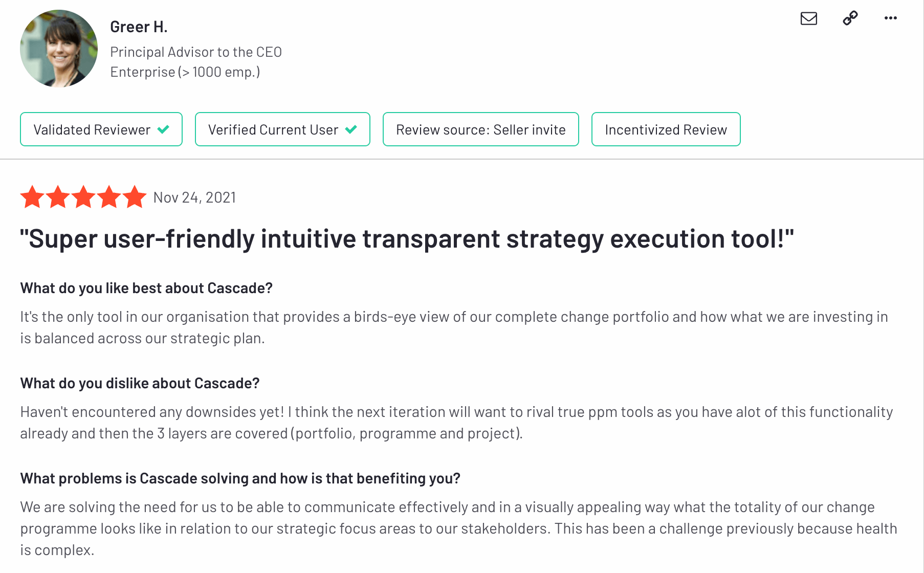Click the envelope email icon
Viewport: 924px width, 573px height.
pyautogui.click(x=808, y=18)
